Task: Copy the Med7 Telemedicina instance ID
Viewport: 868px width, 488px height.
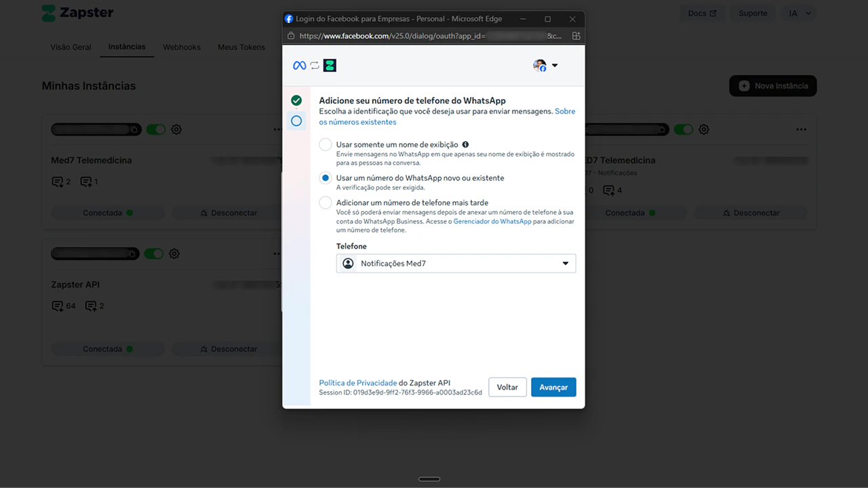Action: [x=135, y=129]
